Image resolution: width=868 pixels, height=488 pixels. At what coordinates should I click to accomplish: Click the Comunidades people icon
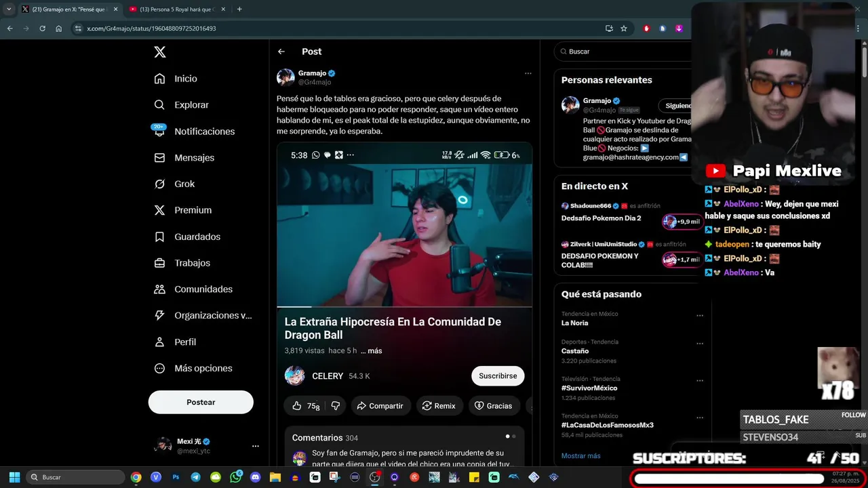pos(159,289)
